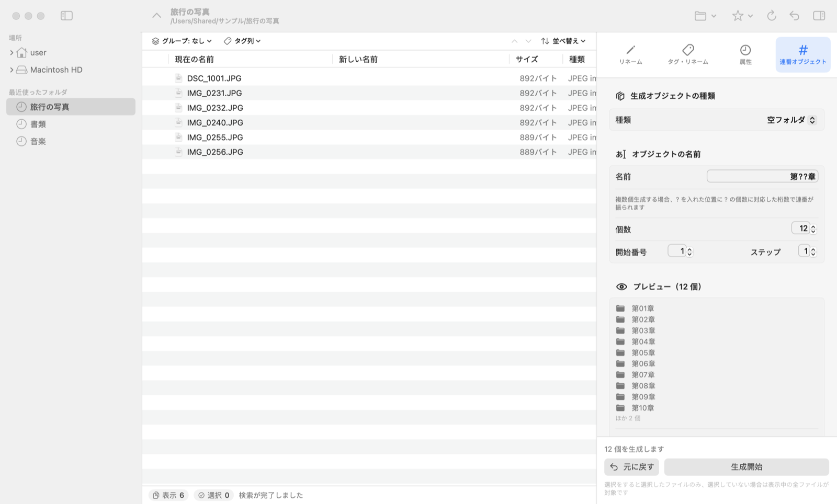Click the 第01章 folder in the preview

tap(643, 308)
